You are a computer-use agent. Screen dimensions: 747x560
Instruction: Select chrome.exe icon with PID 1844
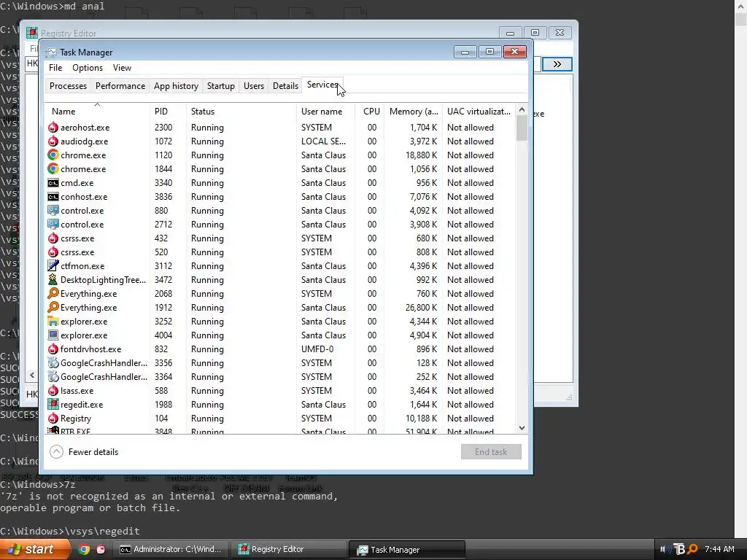click(53, 169)
